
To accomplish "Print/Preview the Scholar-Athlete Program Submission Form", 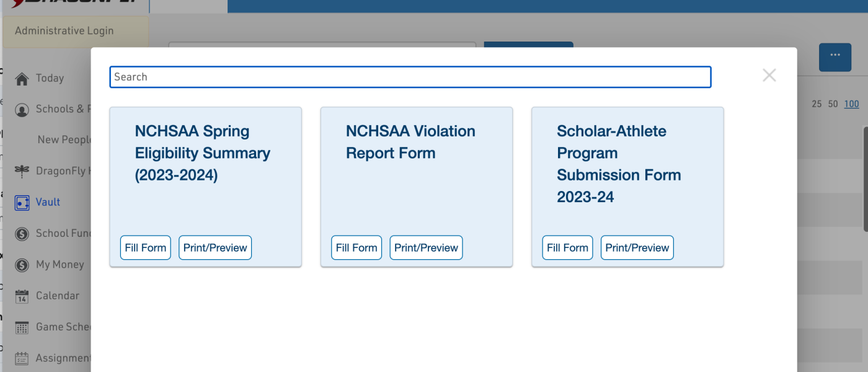I will [x=637, y=247].
